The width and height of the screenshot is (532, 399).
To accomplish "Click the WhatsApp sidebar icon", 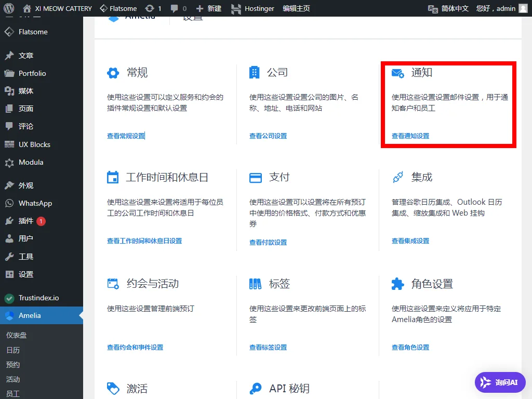I will pyautogui.click(x=9, y=203).
